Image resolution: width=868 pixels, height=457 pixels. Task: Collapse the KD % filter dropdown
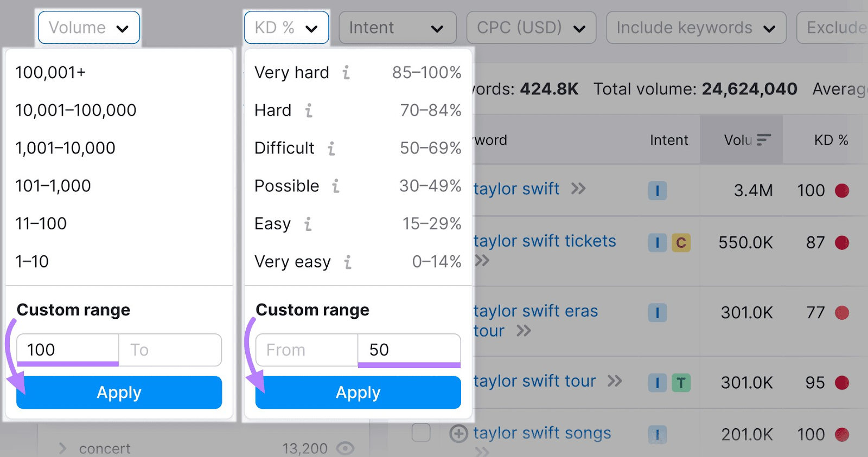coord(286,27)
